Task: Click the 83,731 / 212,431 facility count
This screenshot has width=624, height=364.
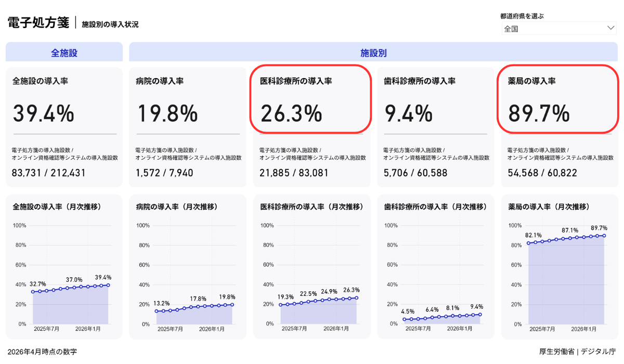Action: click(x=49, y=173)
